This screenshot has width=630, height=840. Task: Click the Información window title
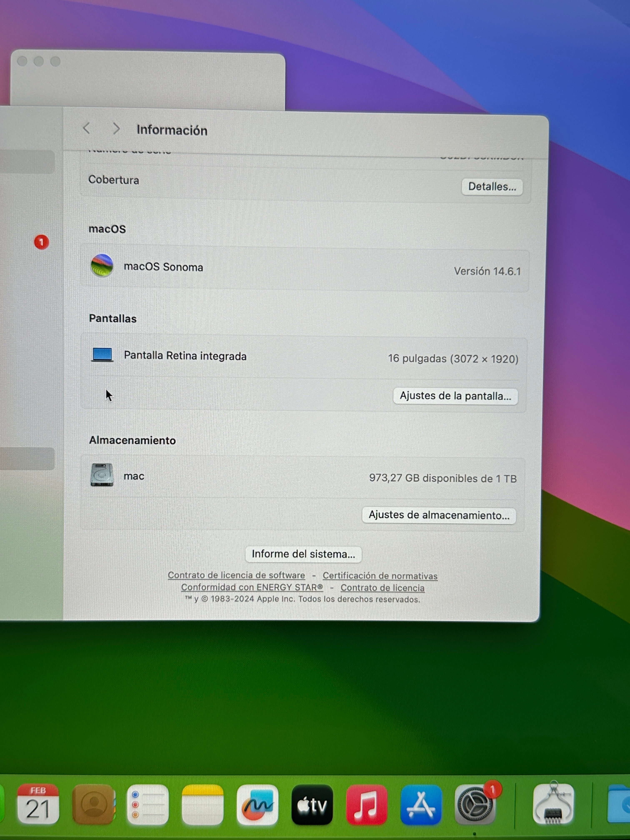point(172,130)
